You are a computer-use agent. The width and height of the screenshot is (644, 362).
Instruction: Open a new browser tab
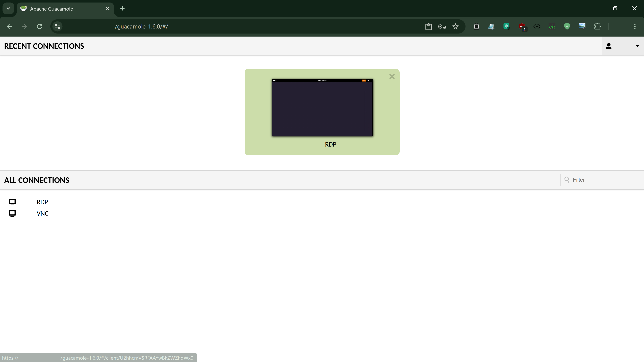coord(122,9)
